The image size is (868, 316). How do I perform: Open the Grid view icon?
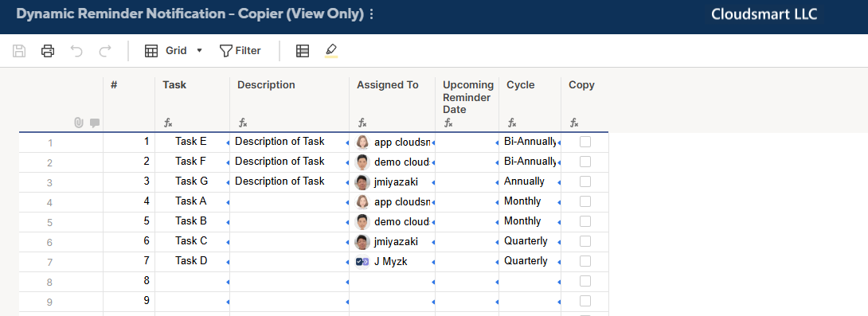(x=151, y=51)
